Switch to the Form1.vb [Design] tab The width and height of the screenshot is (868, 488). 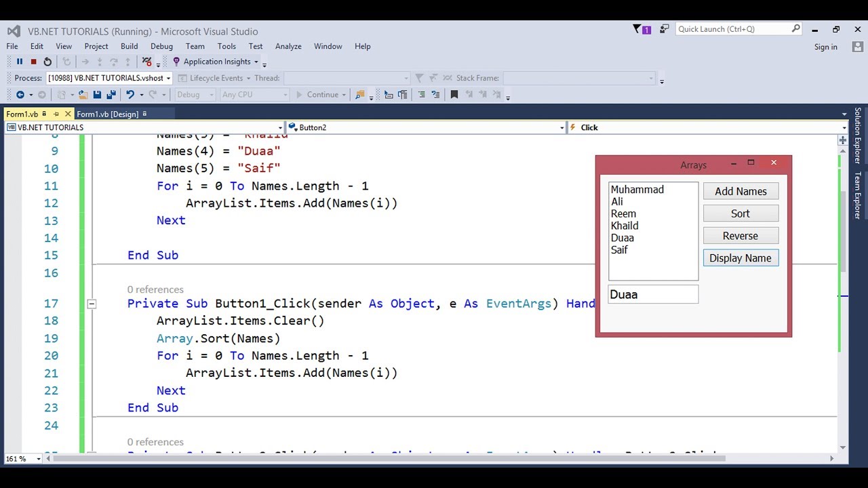pos(108,114)
